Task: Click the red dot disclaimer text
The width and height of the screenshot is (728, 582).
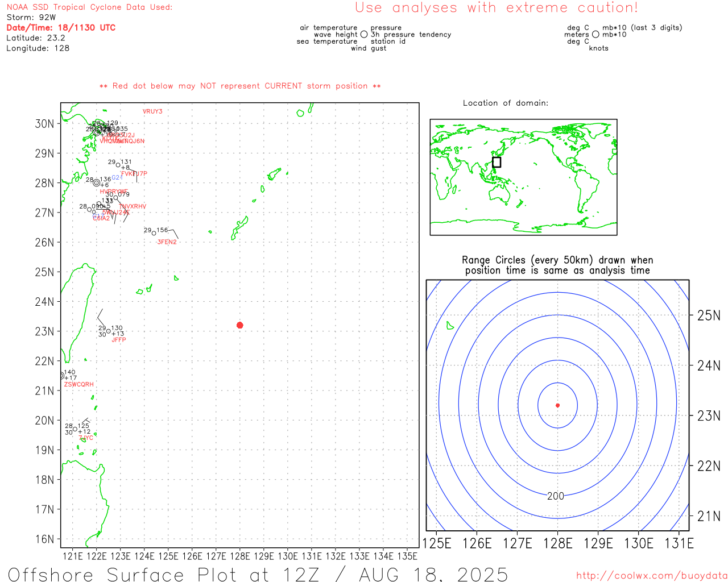Action: pos(240,86)
